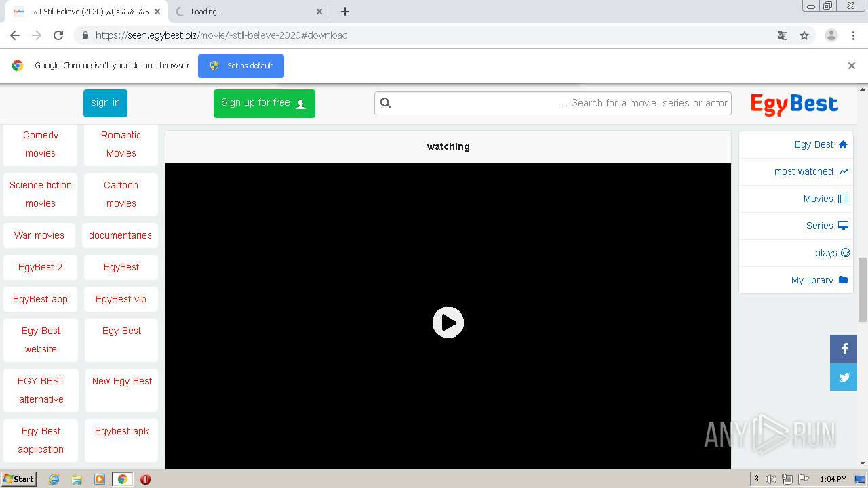Open Chrome's three-dot menu
Viewport: 868px width, 488px height.
853,35
